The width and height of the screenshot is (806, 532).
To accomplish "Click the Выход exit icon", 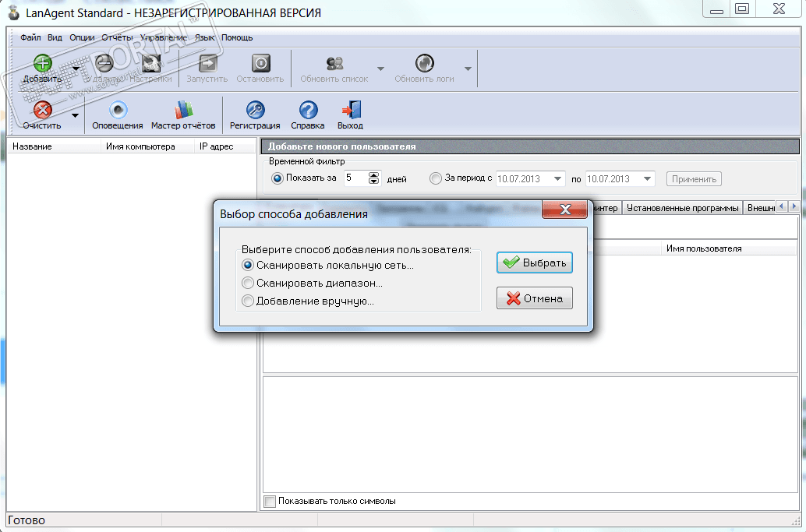I will [x=351, y=110].
